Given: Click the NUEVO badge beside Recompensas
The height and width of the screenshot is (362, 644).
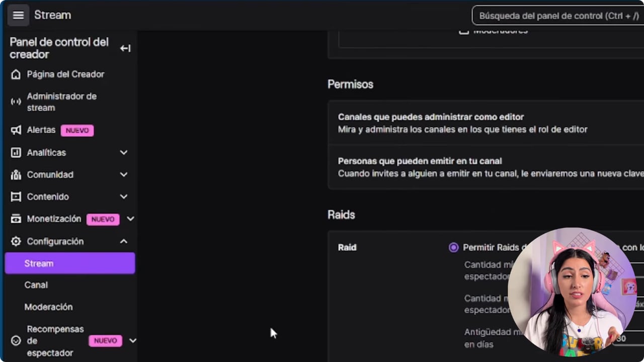Looking at the screenshot, I should pos(106,341).
